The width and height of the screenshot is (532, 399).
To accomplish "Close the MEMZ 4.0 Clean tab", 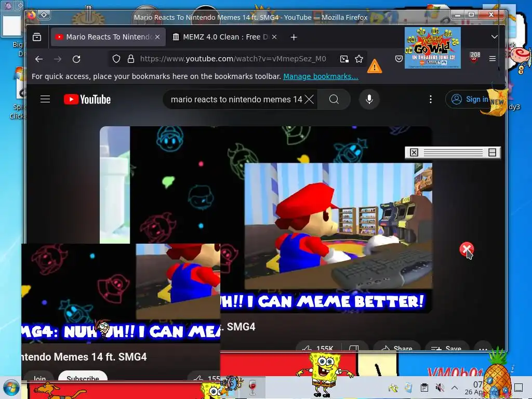I will [x=274, y=37].
